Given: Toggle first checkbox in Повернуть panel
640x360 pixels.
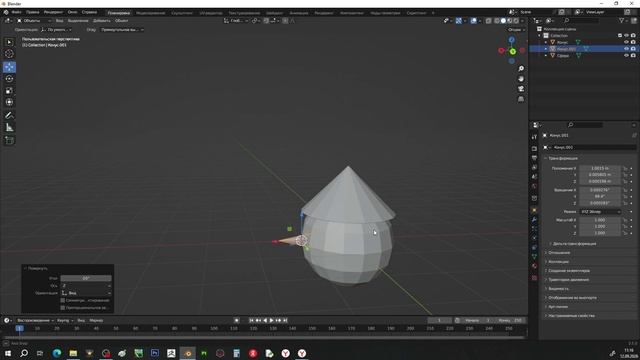Looking at the screenshot, I should click(62, 300).
